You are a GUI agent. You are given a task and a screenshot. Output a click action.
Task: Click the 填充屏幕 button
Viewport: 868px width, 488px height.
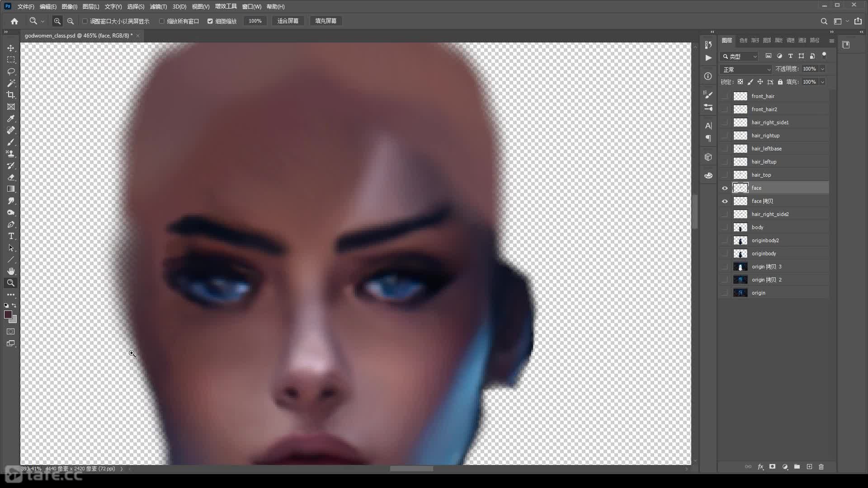(325, 21)
